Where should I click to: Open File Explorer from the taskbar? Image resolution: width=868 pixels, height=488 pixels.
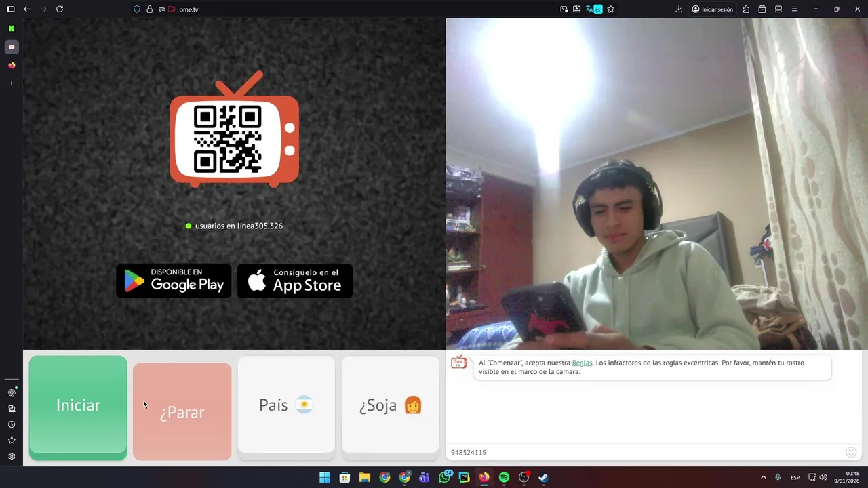click(365, 477)
